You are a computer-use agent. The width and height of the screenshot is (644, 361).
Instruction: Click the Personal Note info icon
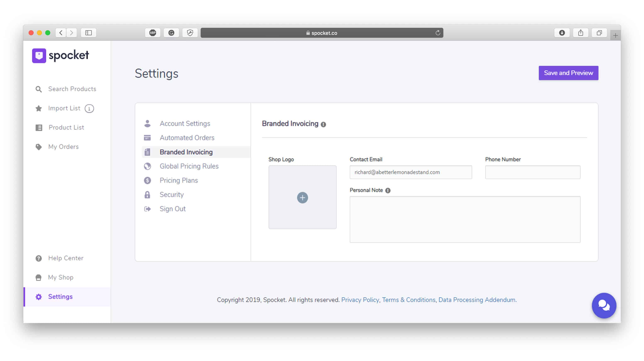coord(388,190)
